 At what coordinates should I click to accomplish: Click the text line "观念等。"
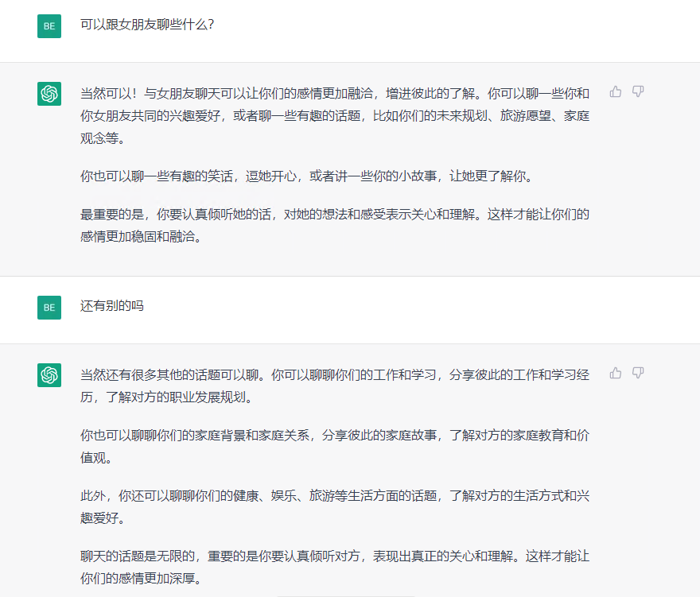click(103, 138)
